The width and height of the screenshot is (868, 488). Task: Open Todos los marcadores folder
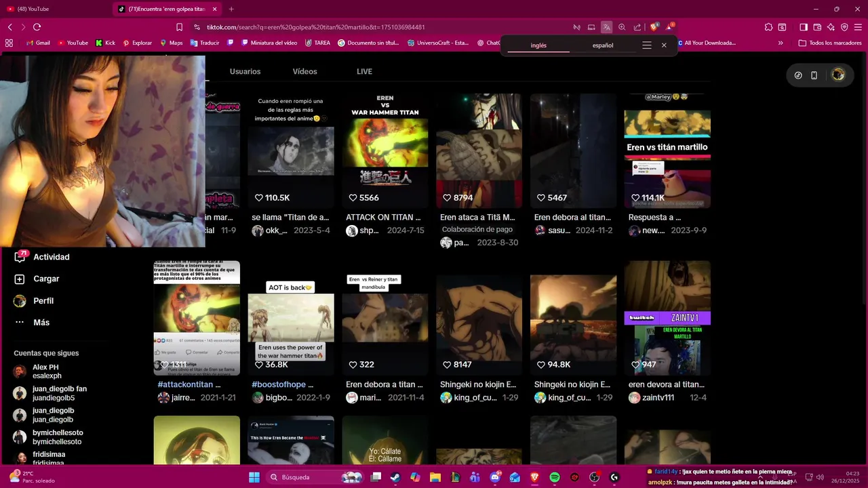(x=830, y=43)
